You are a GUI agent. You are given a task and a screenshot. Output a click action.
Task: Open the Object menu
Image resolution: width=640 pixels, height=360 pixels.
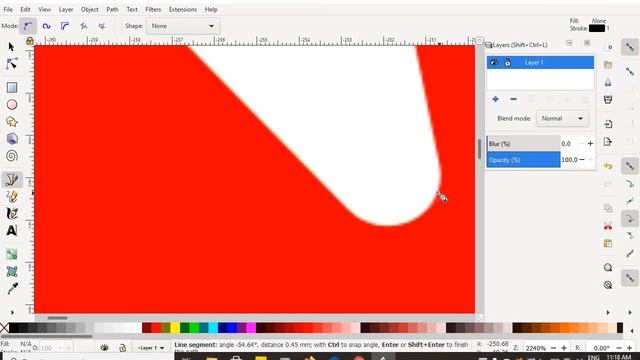89,9
